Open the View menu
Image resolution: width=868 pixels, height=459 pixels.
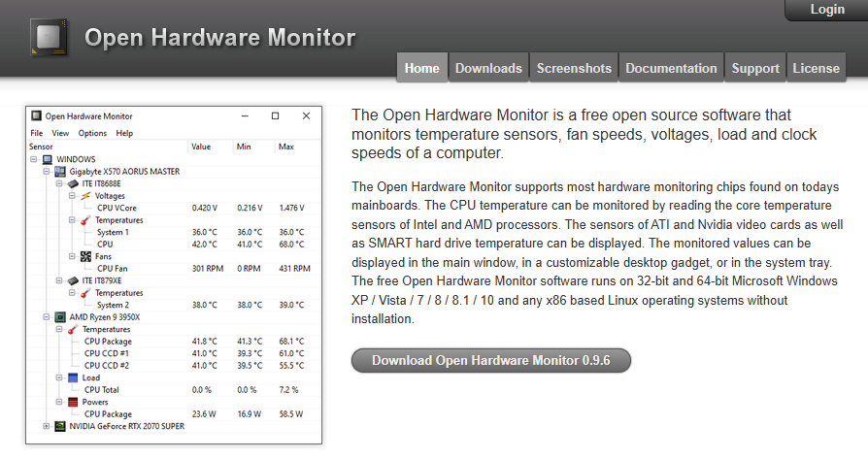[60, 133]
